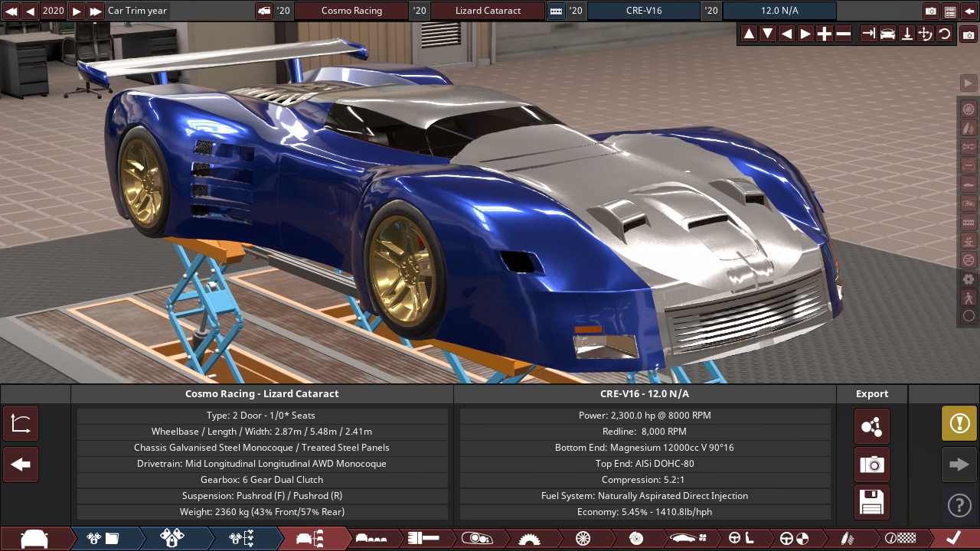Image resolution: width=980 pixels, height=551 pixels.
Task: Open the gearbox drivetrain tab
Action: coord(528,539)
